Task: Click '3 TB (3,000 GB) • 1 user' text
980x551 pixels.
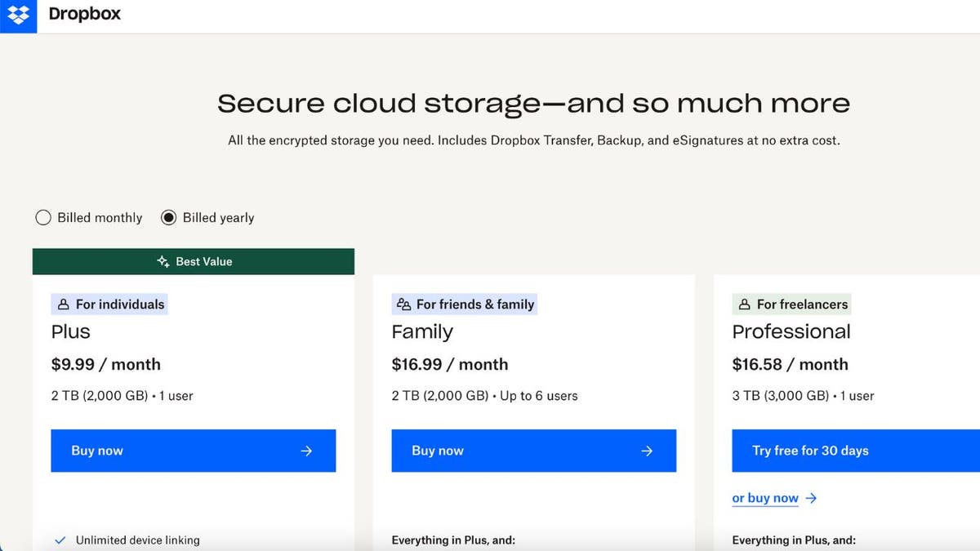Action: pos(803,396)
